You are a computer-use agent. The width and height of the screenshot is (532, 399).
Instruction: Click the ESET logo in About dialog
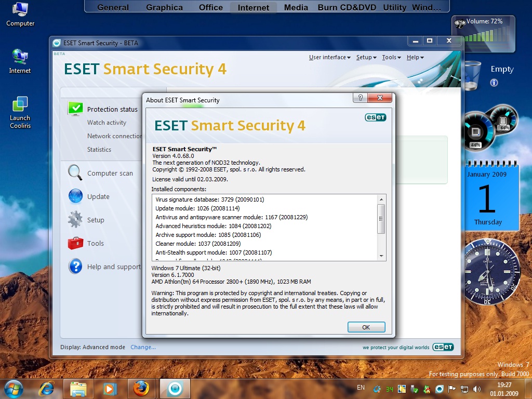pos(376,117)
